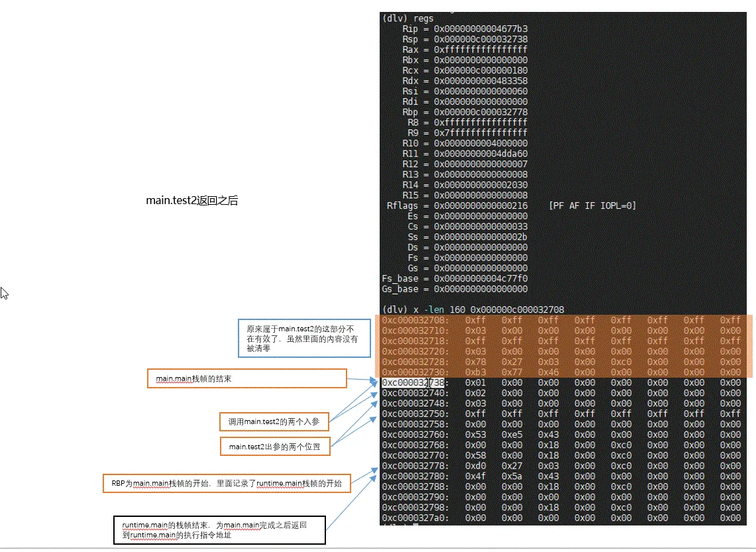The width and height of the screenshot is (756, 552).
Task: Click memory address label 0xc000032708
Action: 415,321
